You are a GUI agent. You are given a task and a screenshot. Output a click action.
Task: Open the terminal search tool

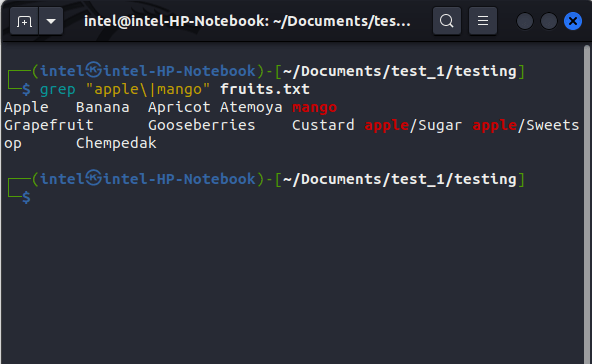[447, 21]
